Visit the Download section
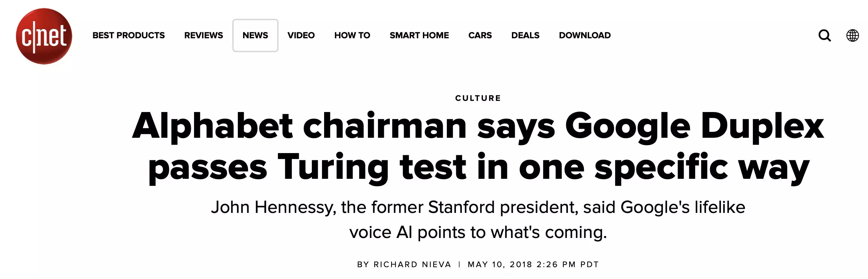 click(x=585, y=35)
